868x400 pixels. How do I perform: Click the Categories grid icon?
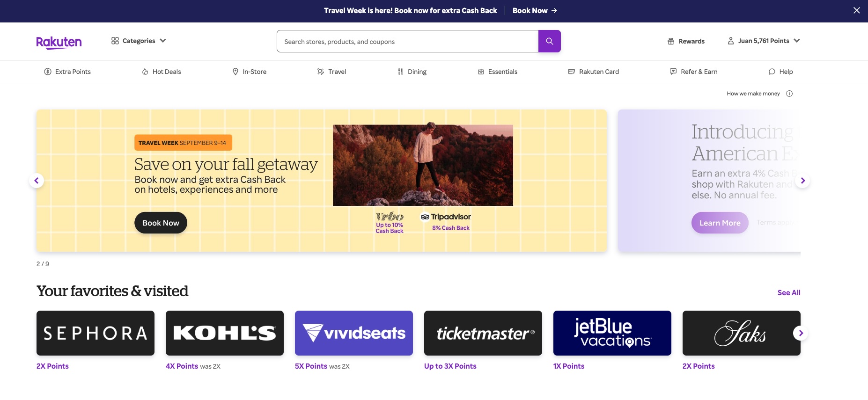pyautogui.click(x=115, y=41)
